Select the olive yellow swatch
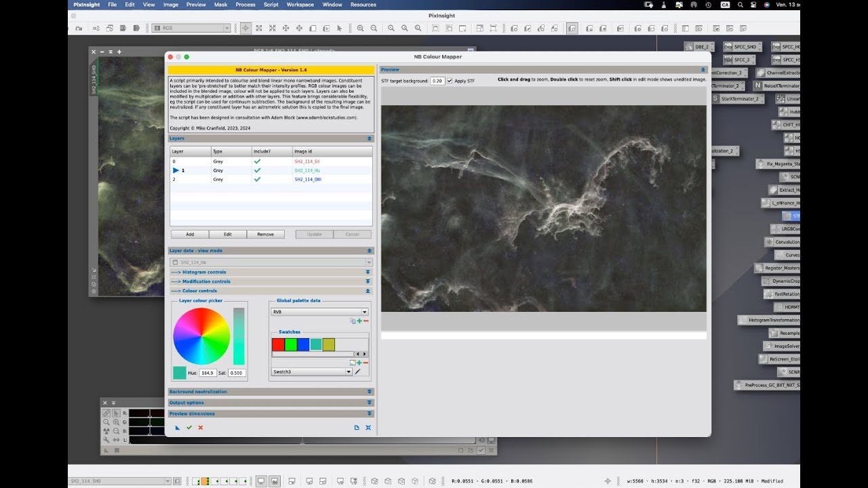868x488 pixels. coord(328,344)
